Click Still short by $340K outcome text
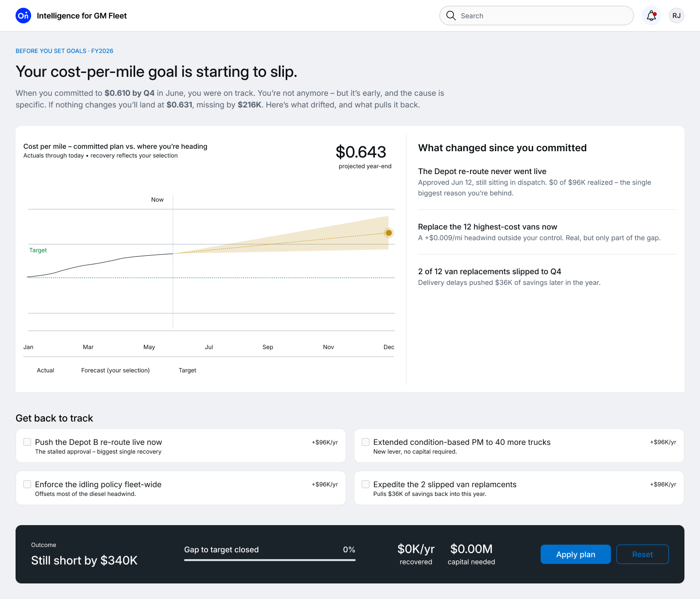The image size is (700, 599). pos(84,561)
